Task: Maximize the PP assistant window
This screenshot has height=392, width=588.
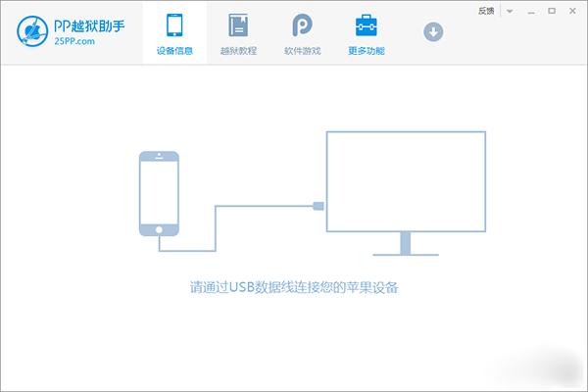Action: click(552, 12)
